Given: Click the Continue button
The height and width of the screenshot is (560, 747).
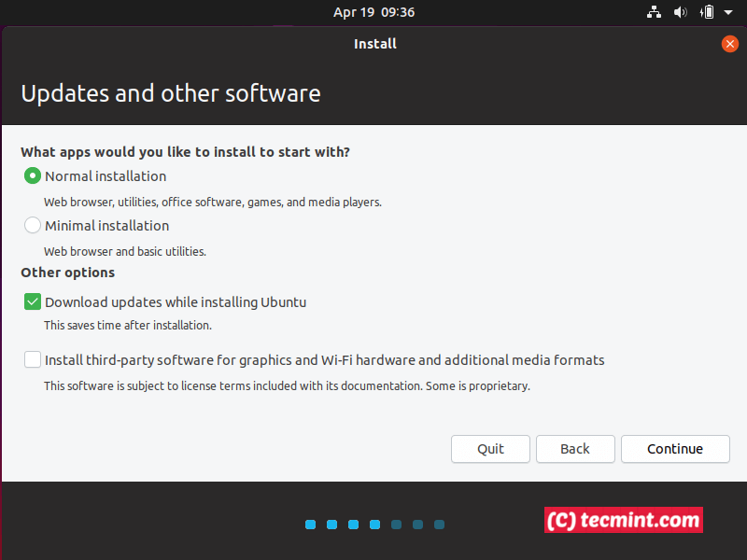Looking at the screenshot, I should (675, 449).
